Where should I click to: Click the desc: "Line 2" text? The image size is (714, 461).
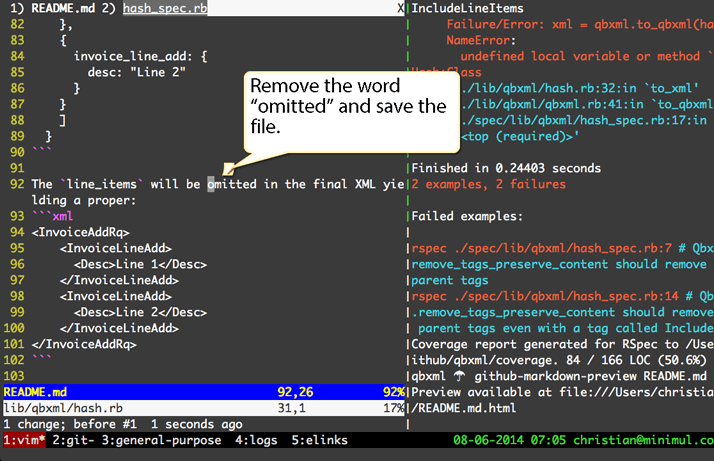pyautogui.click(x=137, y=72)
